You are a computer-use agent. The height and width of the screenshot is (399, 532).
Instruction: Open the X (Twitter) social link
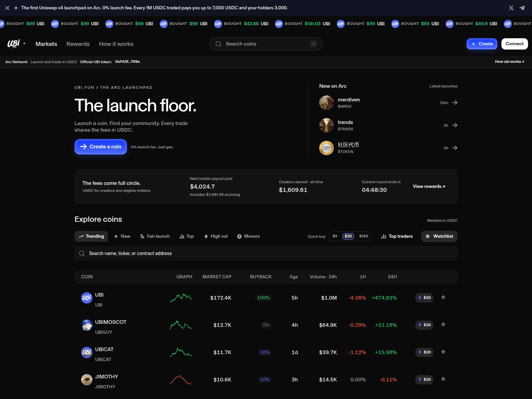click(511, 8)
